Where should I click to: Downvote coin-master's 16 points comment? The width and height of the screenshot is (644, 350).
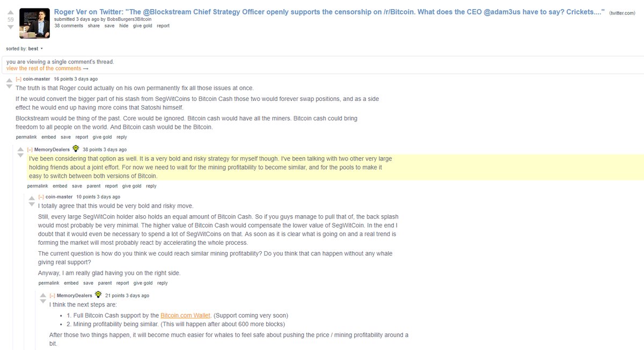(9, 87)
